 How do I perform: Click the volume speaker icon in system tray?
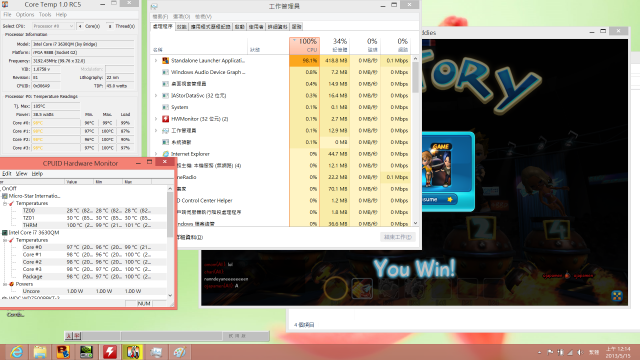point(580,352)
